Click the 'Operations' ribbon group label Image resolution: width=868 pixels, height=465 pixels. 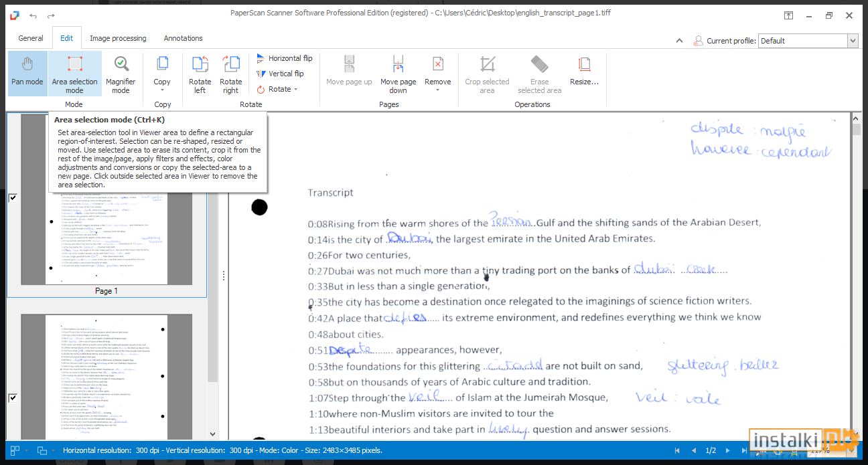(532, 104)
